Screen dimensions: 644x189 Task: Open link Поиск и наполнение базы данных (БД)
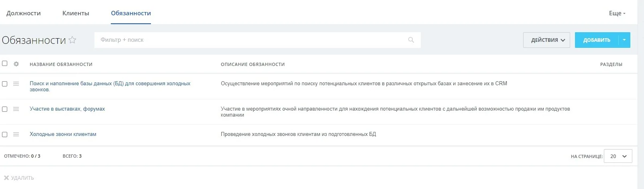coord(110,86)
